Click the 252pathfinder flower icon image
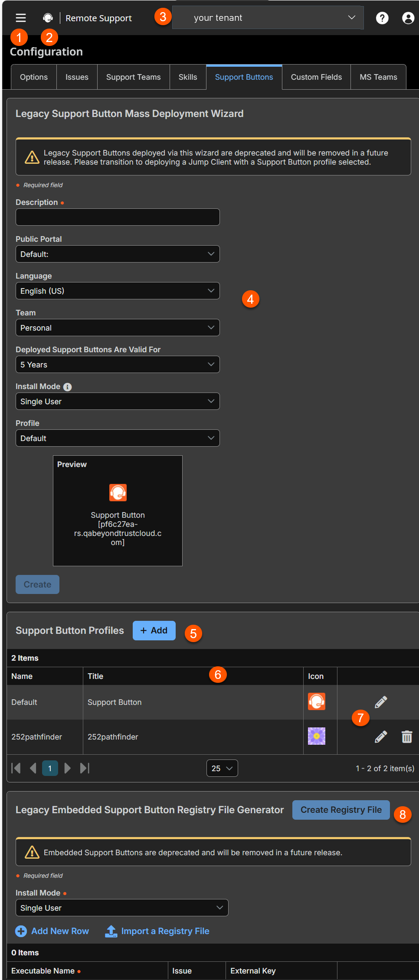419x980 pixels. 317,736
